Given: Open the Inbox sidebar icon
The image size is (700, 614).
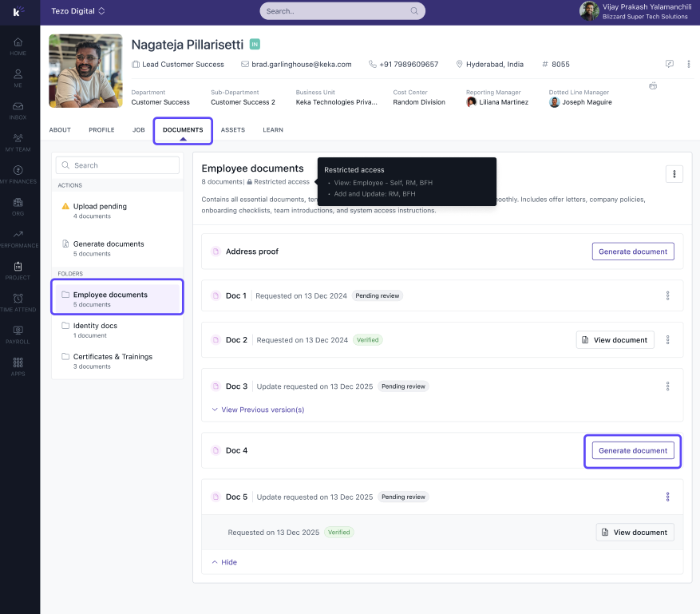Looking at the screenshot, I should coord(18,110).
